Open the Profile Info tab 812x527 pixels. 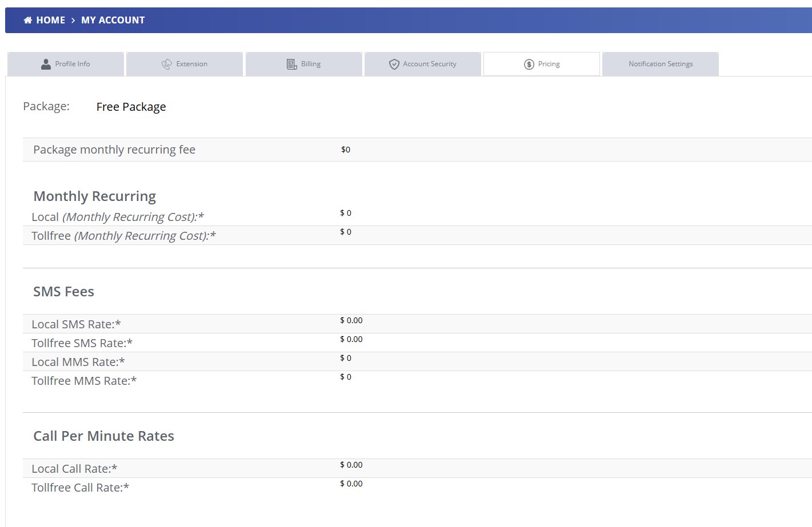point(65,63)
